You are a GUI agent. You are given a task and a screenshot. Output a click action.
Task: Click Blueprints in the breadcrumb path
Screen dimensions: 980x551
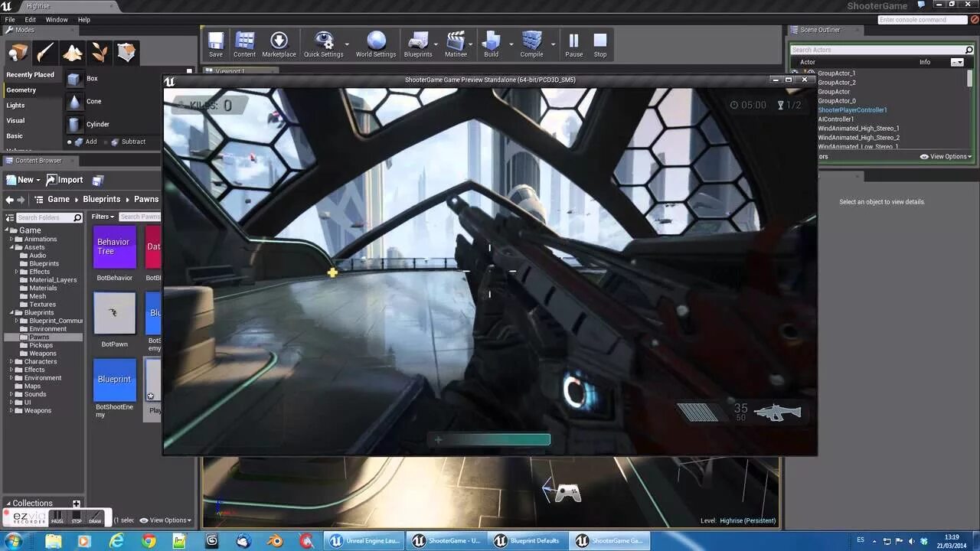point(102,199)
